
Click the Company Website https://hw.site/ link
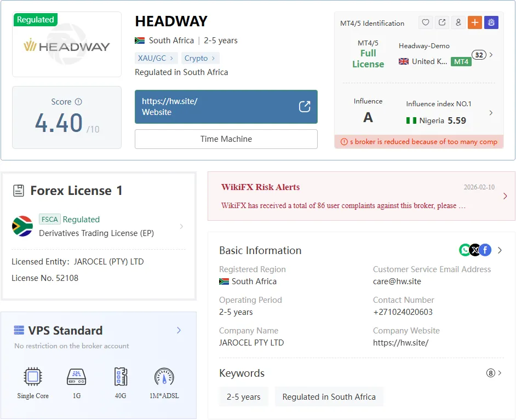coord(400,343)
